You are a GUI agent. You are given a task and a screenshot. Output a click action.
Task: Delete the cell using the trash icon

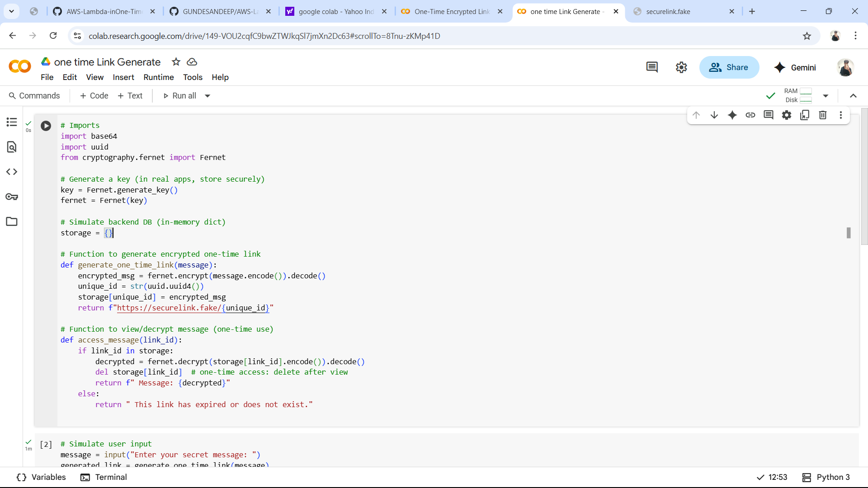(x=823, y=115)
